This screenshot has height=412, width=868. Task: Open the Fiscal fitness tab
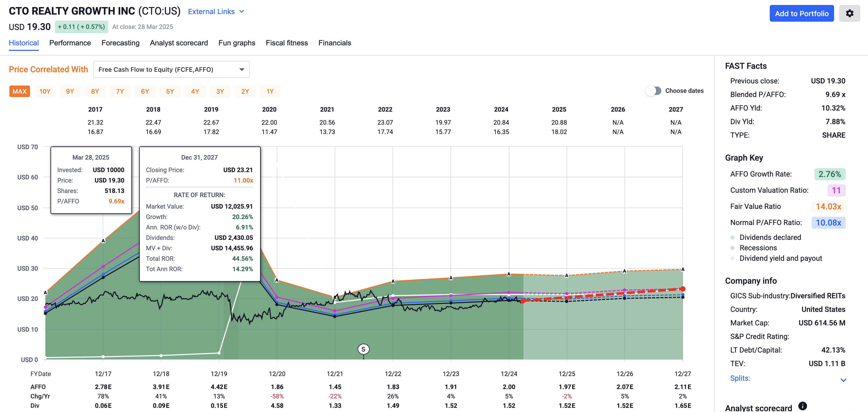pos(287,43)
